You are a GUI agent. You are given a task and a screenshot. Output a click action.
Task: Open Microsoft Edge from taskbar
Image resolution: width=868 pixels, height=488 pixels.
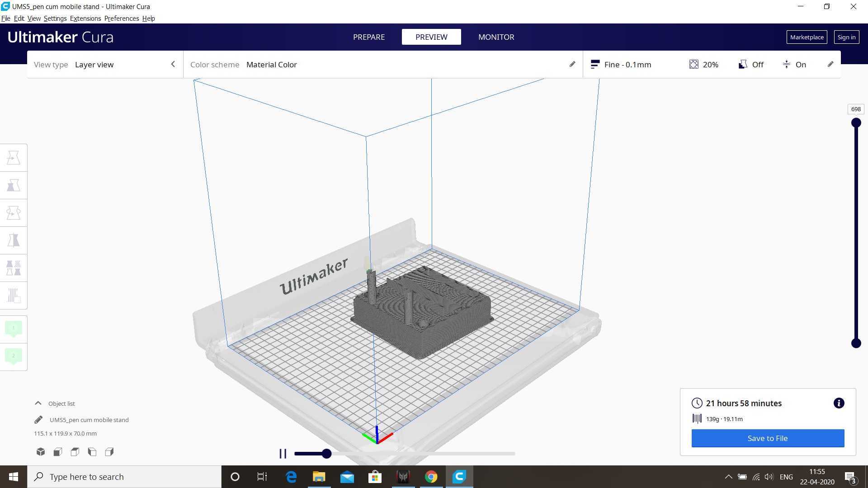291,477
